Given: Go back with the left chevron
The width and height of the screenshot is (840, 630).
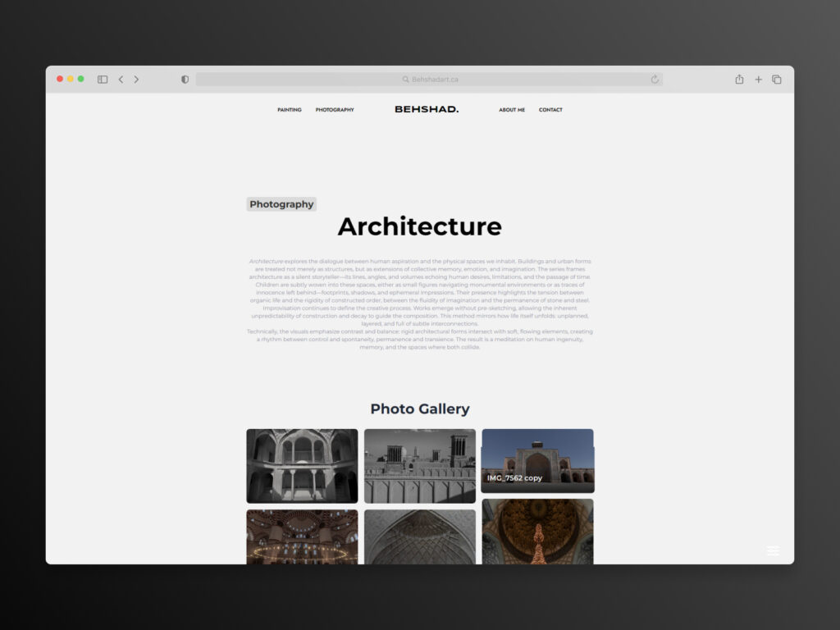Looking at the screenshot, I should pyautogui.click(x=121, y=80).
